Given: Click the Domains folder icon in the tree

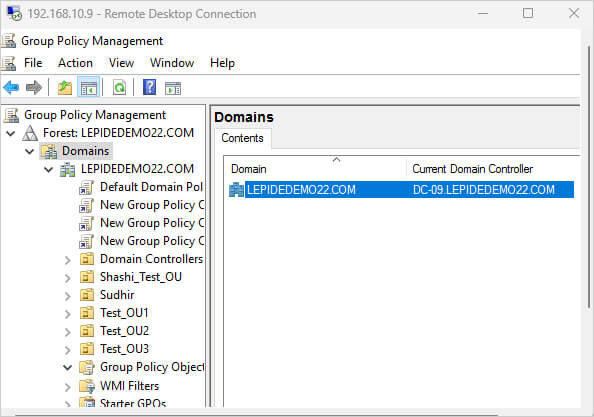Looking at the screenshot, I should pos(49,151).
